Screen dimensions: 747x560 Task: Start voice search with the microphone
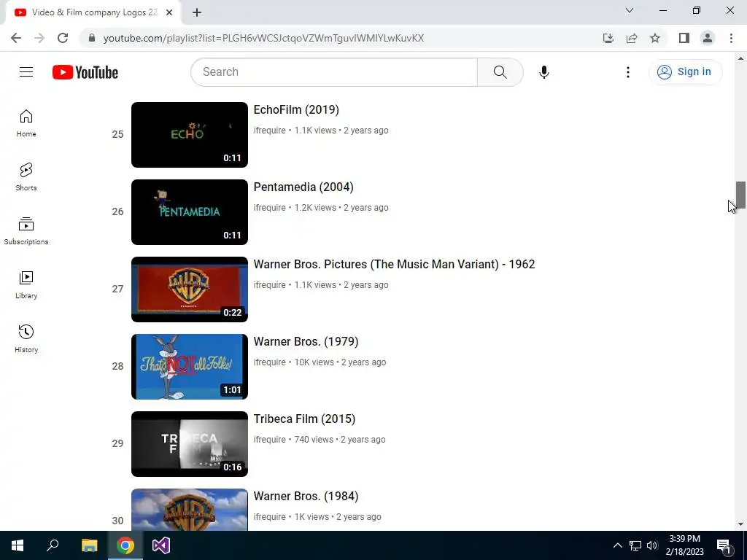(x=543, y=72)
